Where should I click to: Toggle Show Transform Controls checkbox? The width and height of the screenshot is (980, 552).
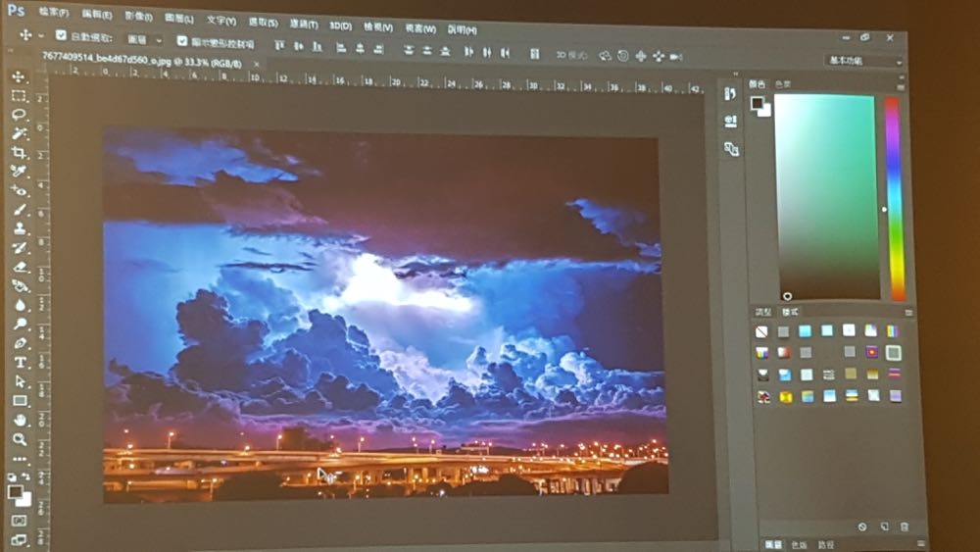[x=182, y=40]
